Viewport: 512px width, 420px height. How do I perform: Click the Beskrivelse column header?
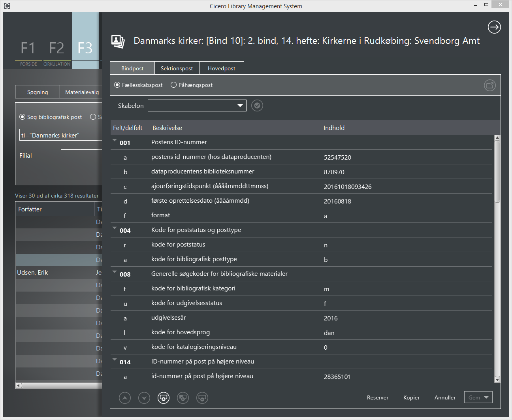235,128
